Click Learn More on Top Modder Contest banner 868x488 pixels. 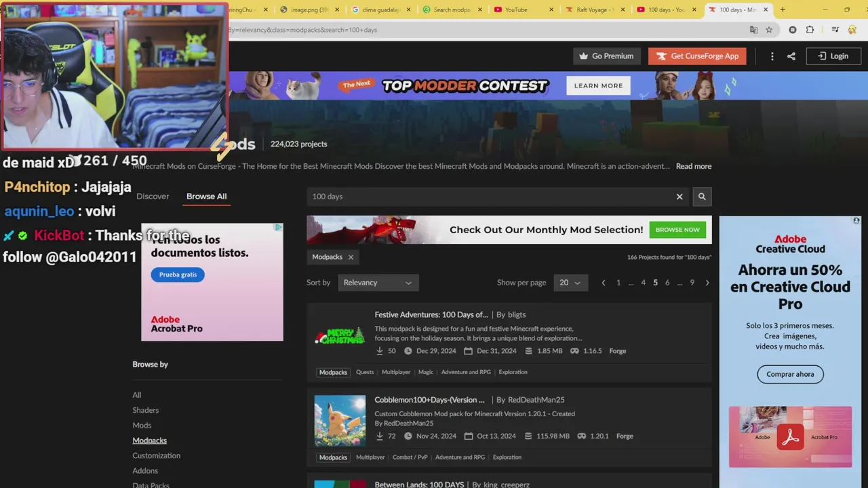598,85
